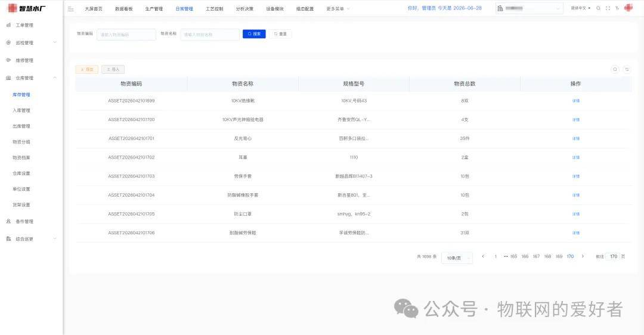The width and height of the screenshot is (644, 335).
Task: Open 物资档案 in the sidebar
Action: pos(21,157)
